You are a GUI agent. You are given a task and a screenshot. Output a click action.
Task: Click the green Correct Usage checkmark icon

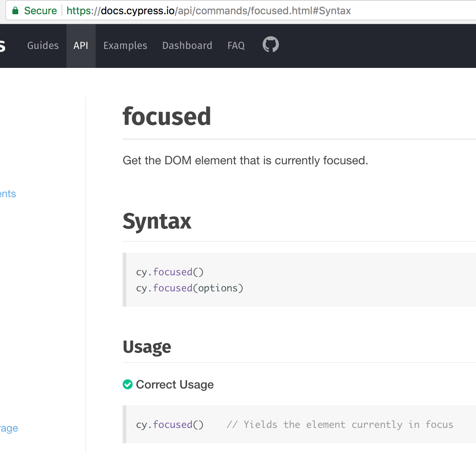click(127, 384)
